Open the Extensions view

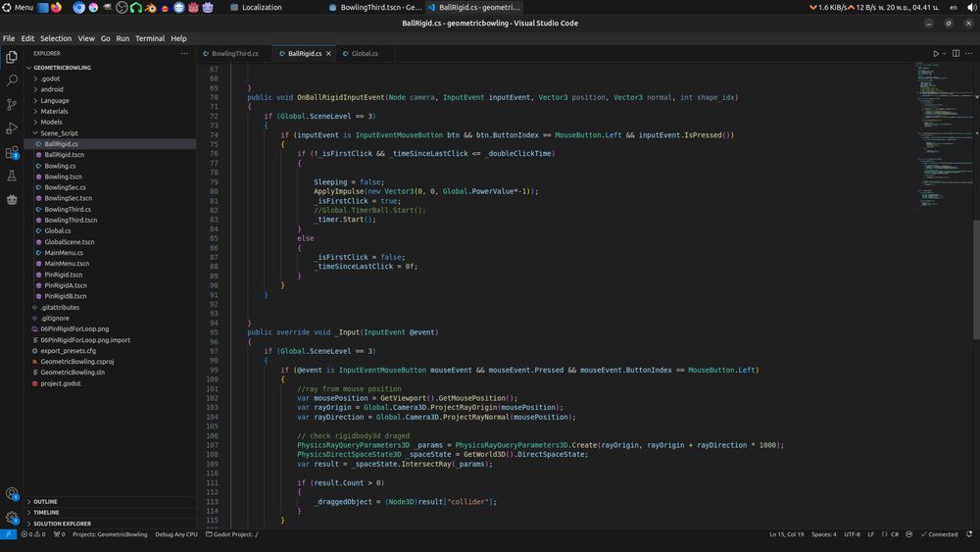click(12, 153)
